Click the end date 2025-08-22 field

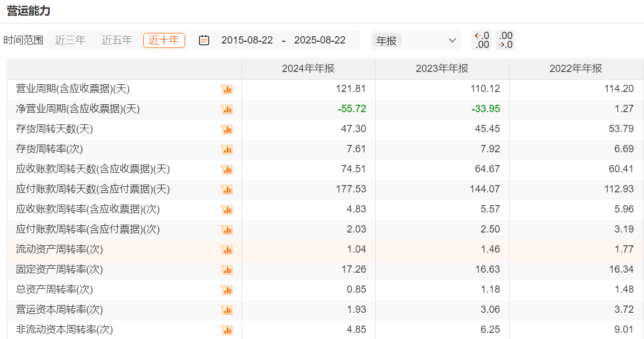click(320, 40)
